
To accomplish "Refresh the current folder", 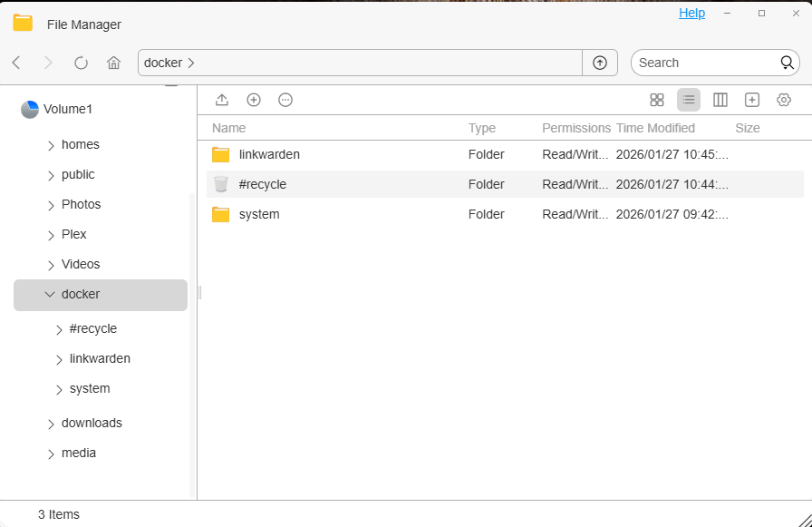I will [82, 63].
